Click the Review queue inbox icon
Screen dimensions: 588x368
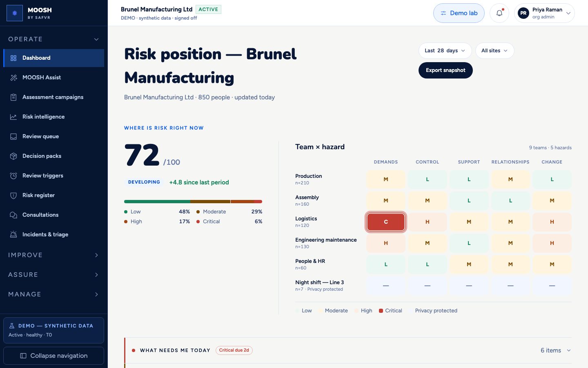[13, 137]
